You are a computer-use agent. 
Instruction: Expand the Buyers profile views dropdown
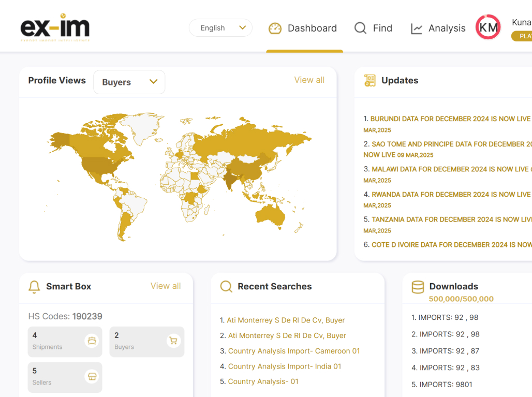[129, 82]
